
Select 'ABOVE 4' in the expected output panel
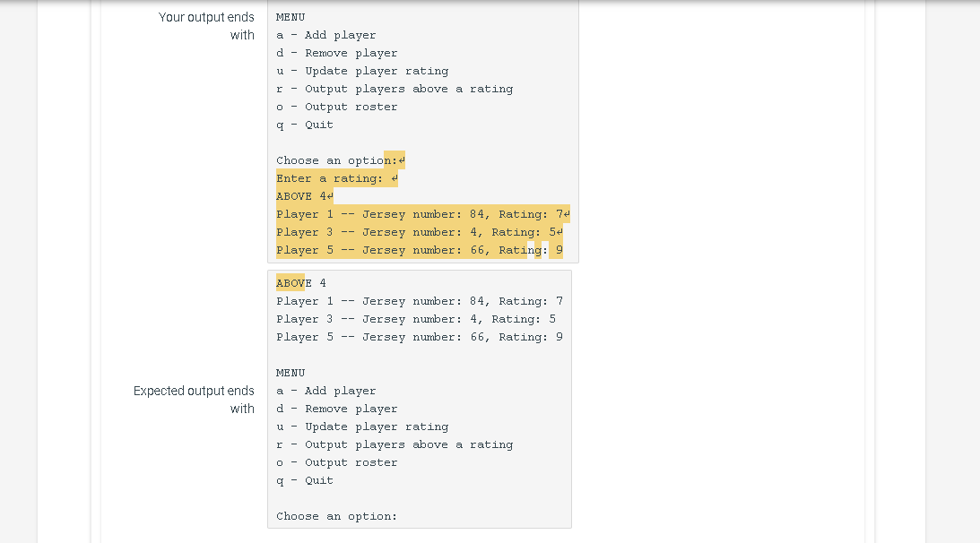[300, 283]
